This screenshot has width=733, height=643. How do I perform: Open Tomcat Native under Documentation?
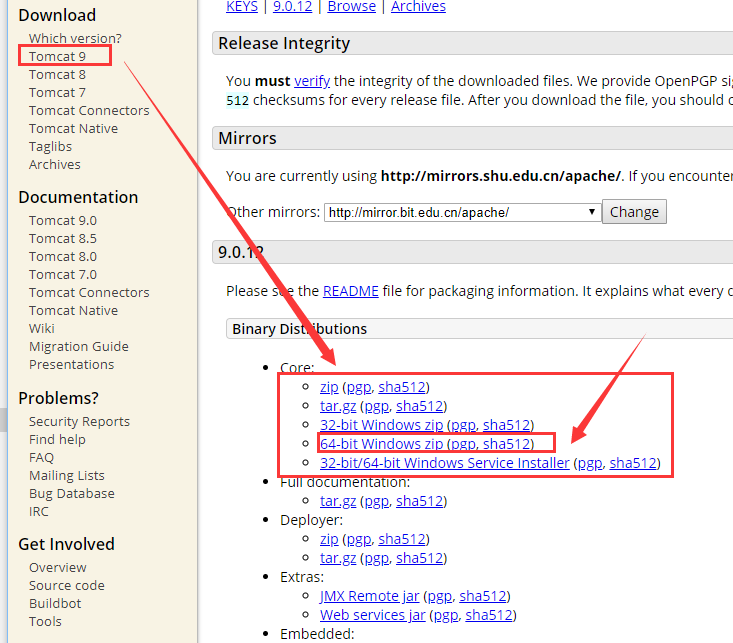coord(73,311)
